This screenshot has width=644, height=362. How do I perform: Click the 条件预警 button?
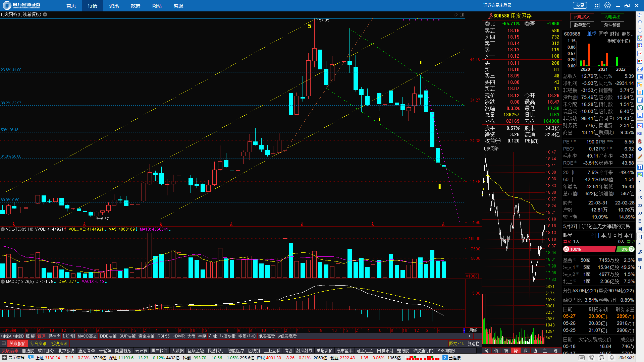612,25
